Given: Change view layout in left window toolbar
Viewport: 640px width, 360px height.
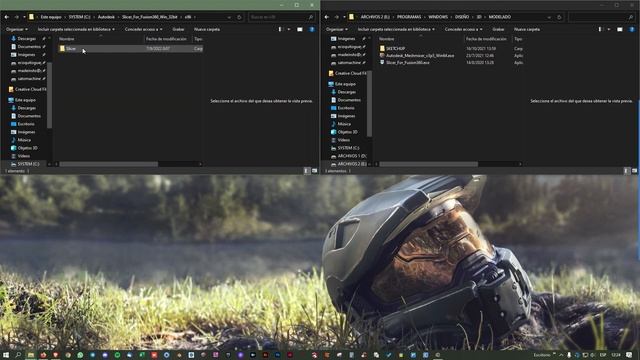Looking at the screenshot, I should [x=280, y=29].
